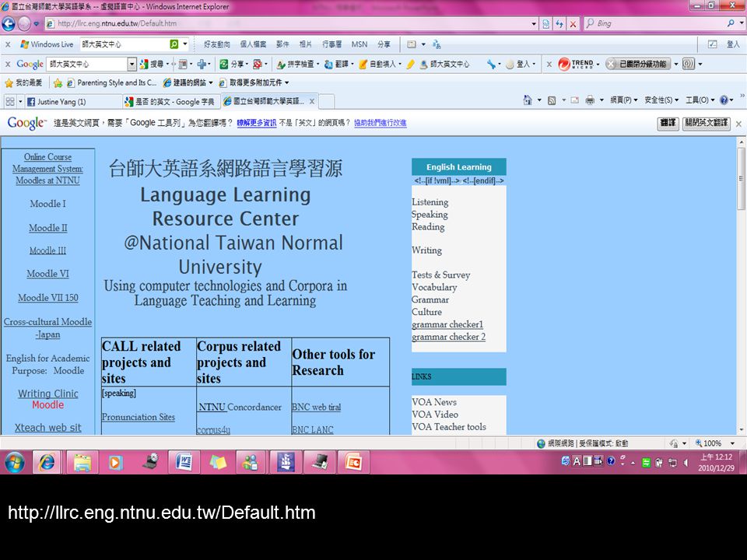Click 好友動向 in Windows Live toolbar
This screenshot has height=560, width=747.
[x=216, y=44]
